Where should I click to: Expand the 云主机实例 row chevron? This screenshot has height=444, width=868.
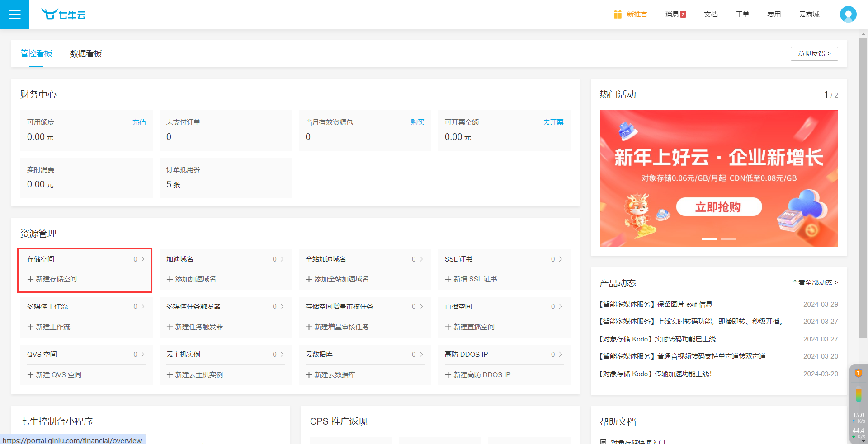coord(282,354)
